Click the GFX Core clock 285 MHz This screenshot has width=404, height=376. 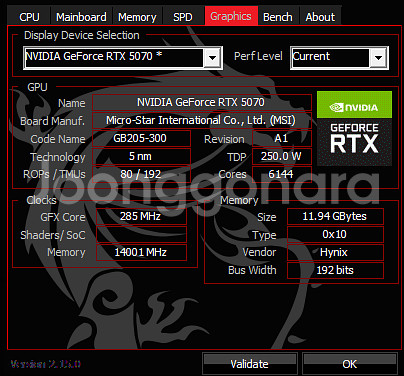tap(141, 216)
